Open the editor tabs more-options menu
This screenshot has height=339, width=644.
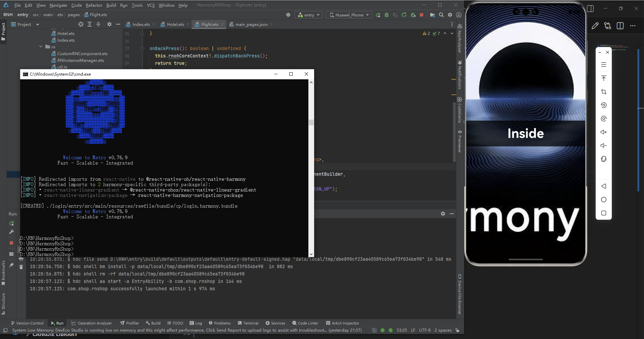coord(452,24)
